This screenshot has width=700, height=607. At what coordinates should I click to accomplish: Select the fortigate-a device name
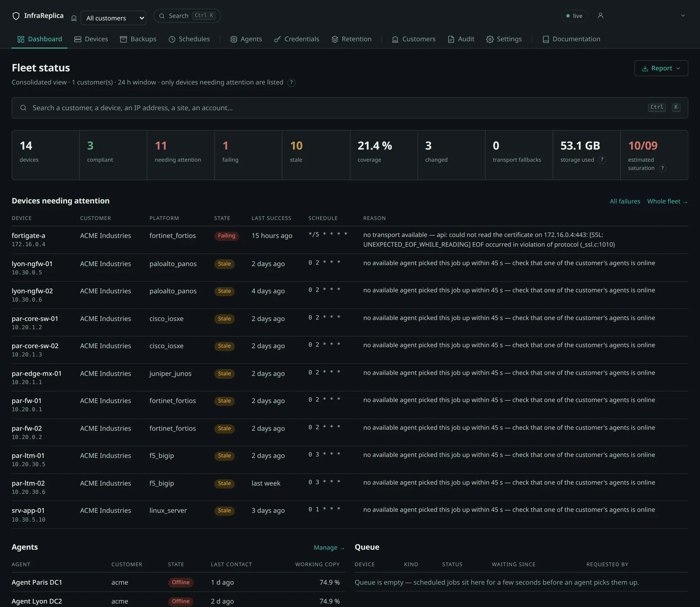[28, 235]
